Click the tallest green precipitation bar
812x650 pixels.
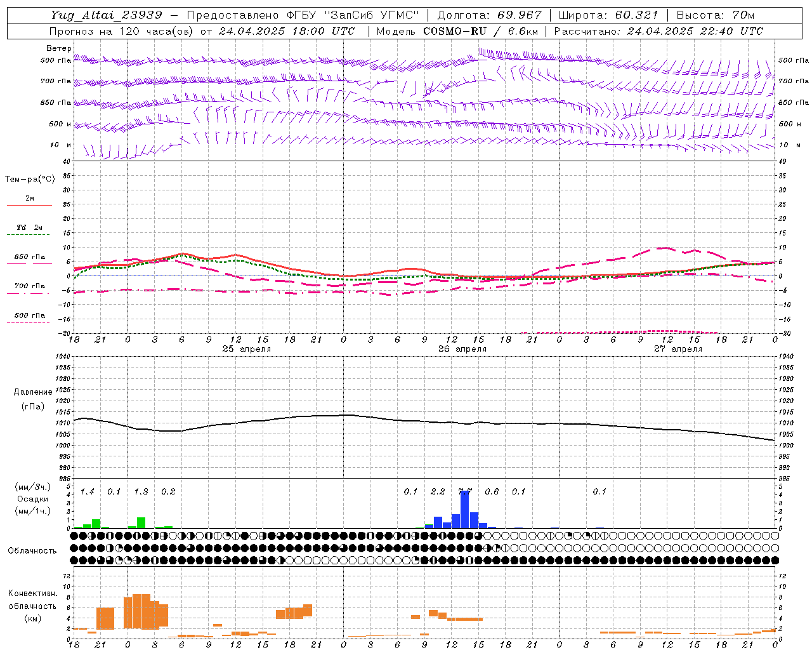point(141,523)
